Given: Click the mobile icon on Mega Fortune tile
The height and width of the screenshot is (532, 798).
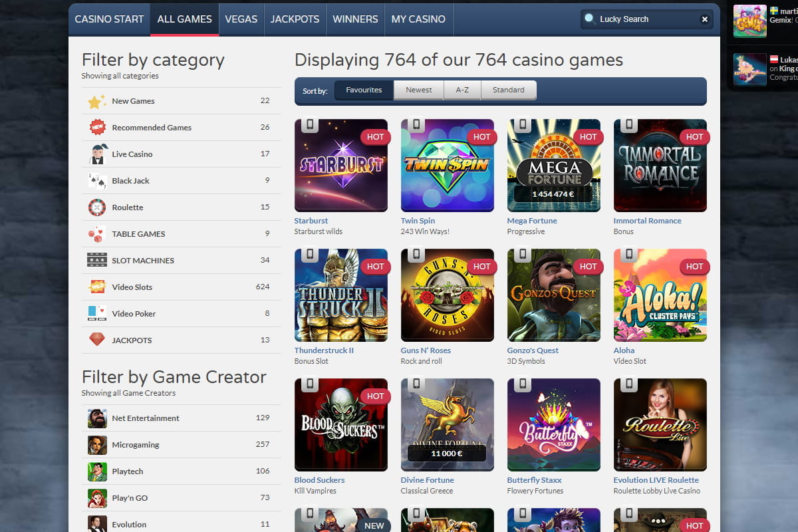Looking at the screenshot, I should coord(523,125).
